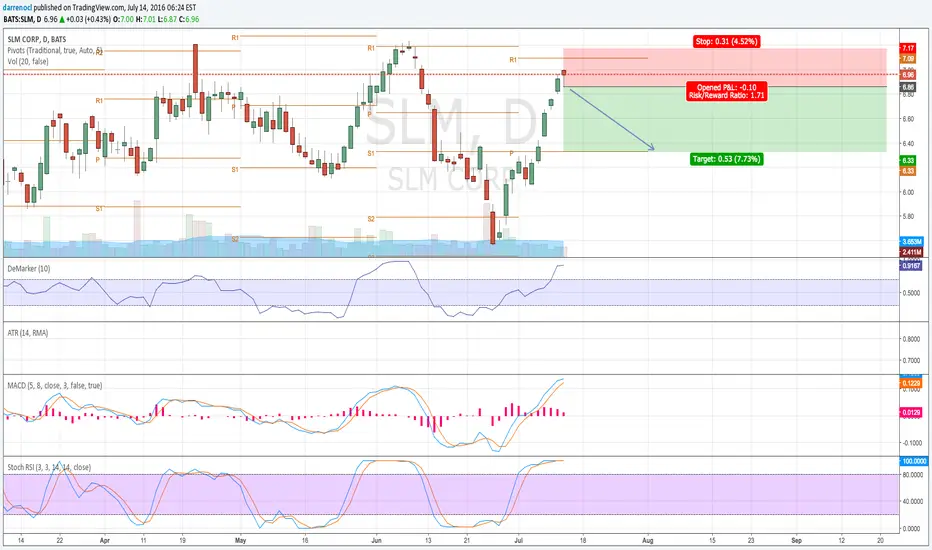The image size is (932, 550).
Task: Click the dark 6.86 entry price label
Action: click(908, 87)
